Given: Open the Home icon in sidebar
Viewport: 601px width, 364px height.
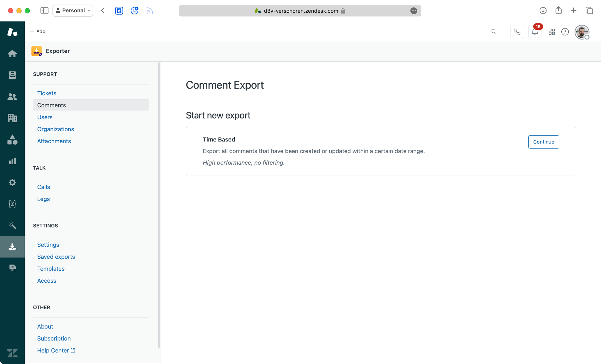Looking at the screenshot, I should [x=12, y=54].
